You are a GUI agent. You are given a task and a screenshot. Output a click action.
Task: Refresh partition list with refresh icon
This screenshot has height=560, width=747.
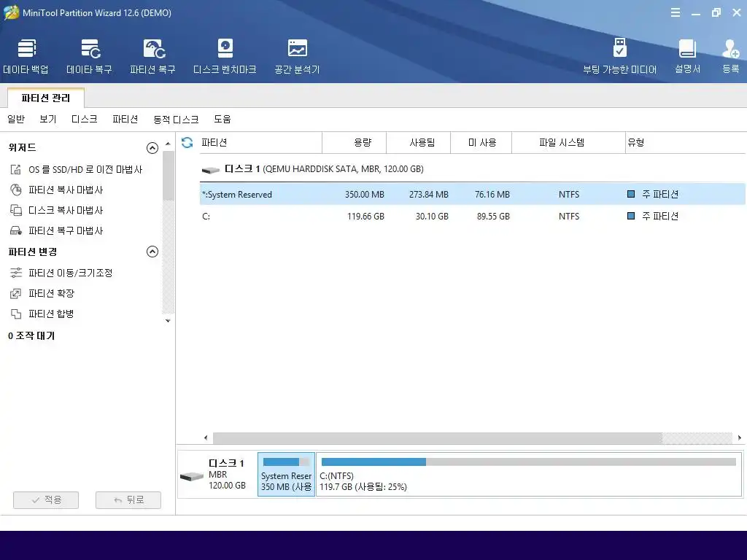[x=187, y=142]
